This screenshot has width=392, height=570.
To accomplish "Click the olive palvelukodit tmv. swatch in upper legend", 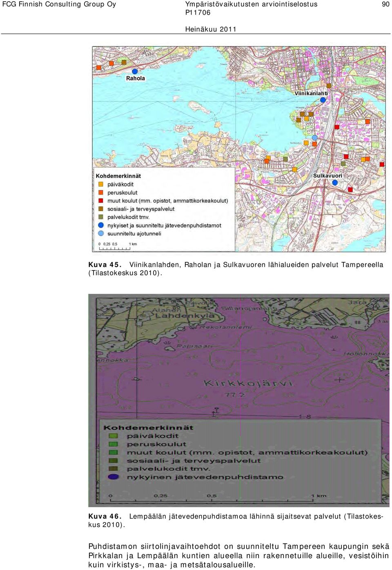I will pos(101,217).
